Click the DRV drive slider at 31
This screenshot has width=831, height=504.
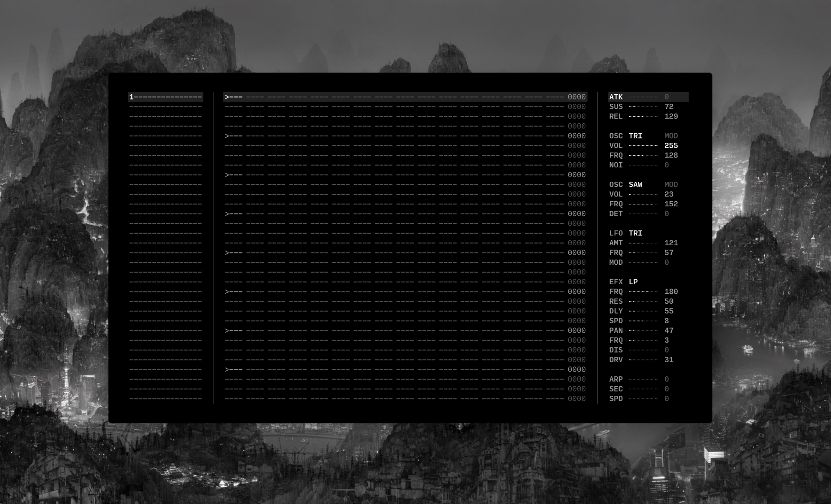tap(644, 360)
